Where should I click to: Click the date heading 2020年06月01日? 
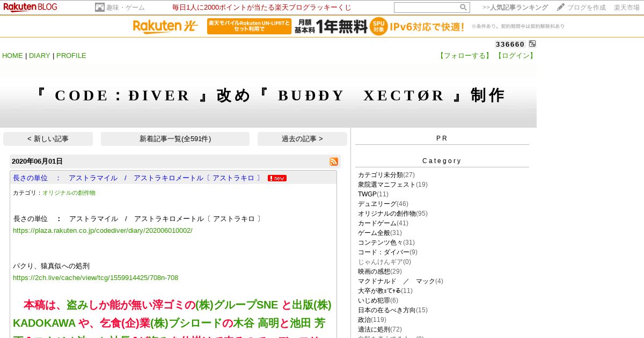pos(37,161)
